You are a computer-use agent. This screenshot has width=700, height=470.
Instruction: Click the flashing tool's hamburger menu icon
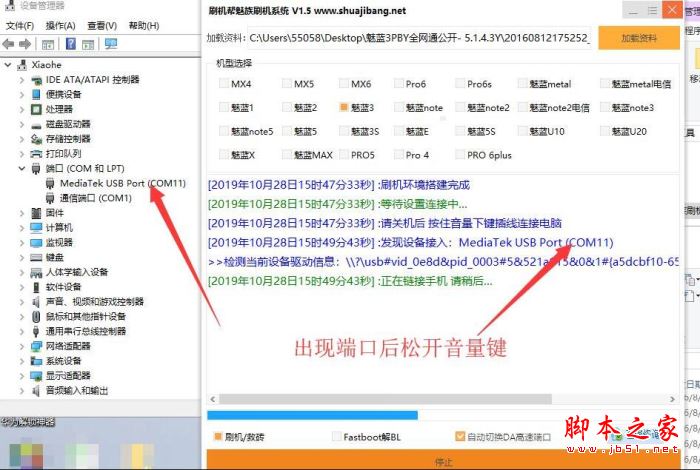652,11
